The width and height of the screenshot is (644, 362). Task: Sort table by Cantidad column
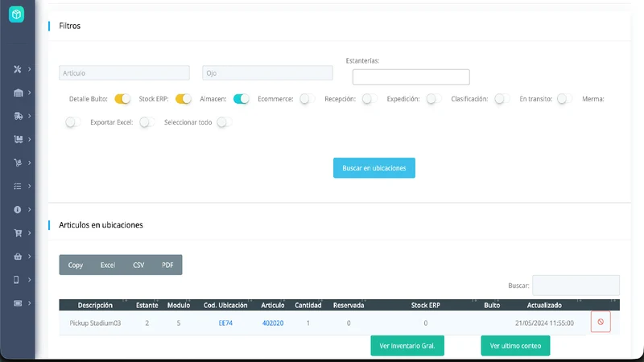[308, 306]
